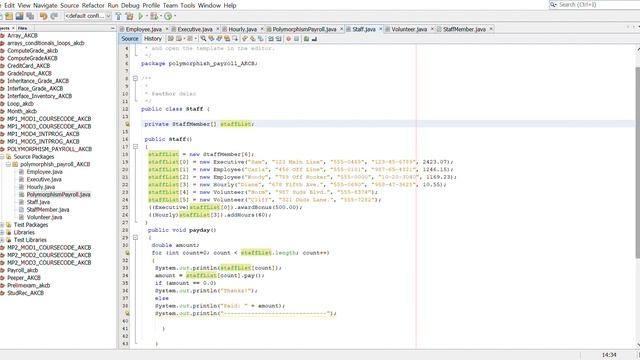Click the Open Project toolbar icon

pyautogui.click(x=9, y=16)
